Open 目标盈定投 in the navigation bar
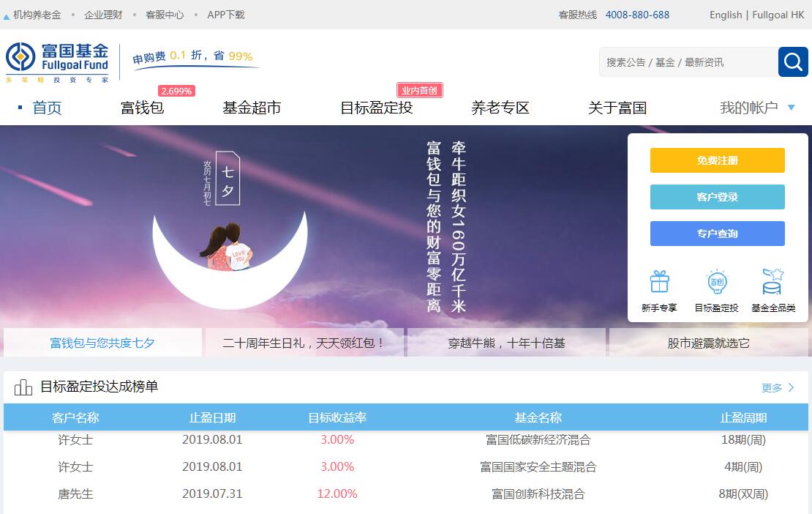This screenshot has width=812, height=514. pos(377,108)
